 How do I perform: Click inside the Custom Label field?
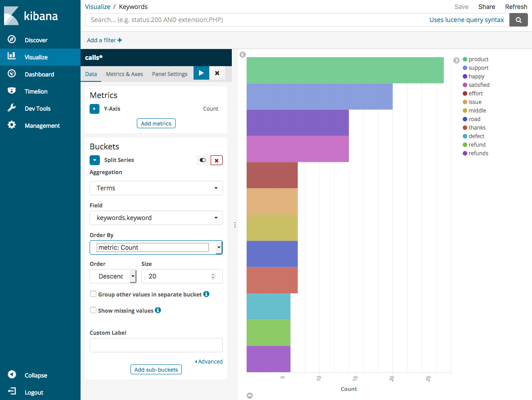(x=156, y=345)
